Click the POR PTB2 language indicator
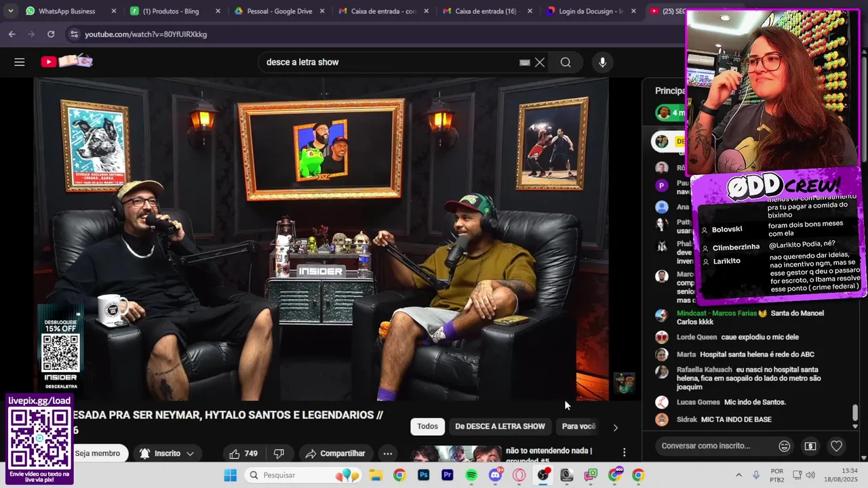 click(x=777, y=475)
